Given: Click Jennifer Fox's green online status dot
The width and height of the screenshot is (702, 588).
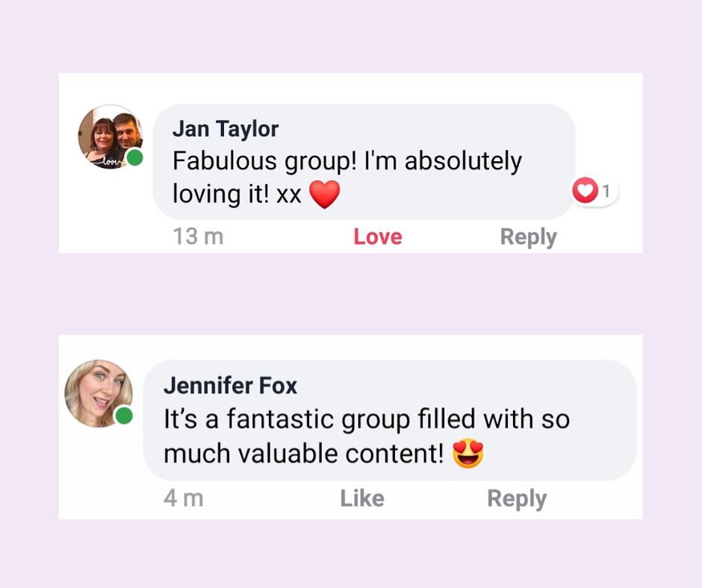Looking at the screenshot, I should 124,416.
